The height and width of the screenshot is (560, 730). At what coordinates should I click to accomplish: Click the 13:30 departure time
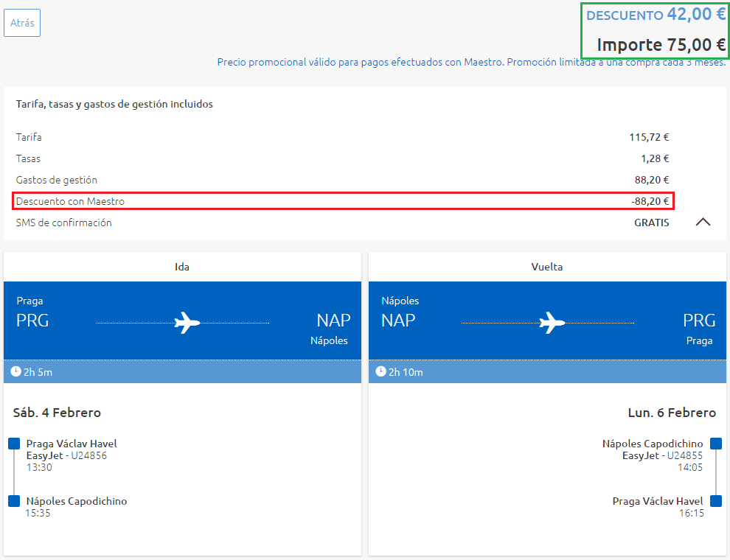coord(39,467)
